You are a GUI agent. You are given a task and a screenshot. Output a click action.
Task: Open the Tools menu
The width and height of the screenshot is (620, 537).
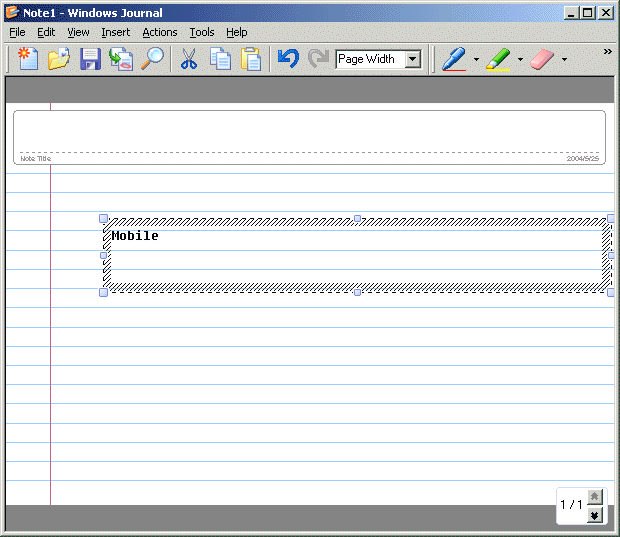point(202,32)
